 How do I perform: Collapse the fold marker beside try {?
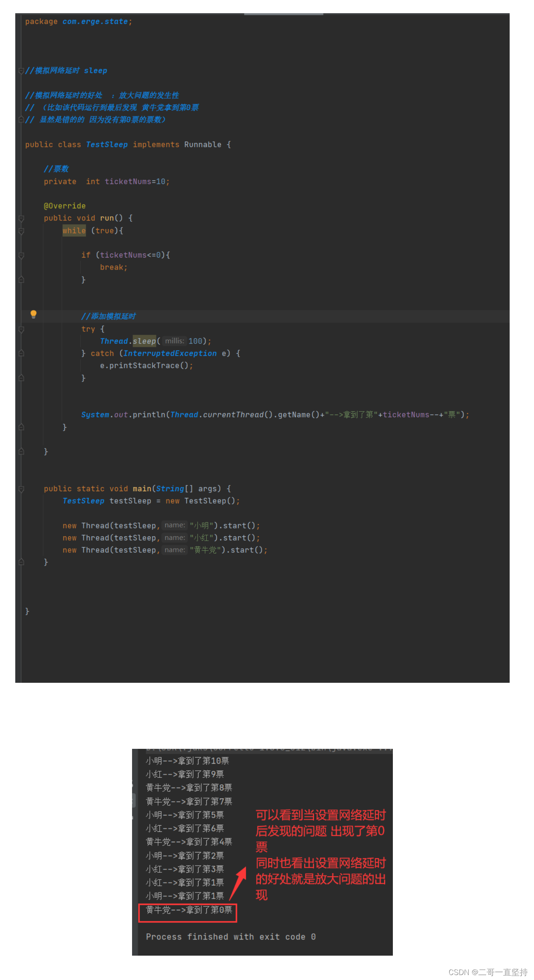[x=21, y=329]
